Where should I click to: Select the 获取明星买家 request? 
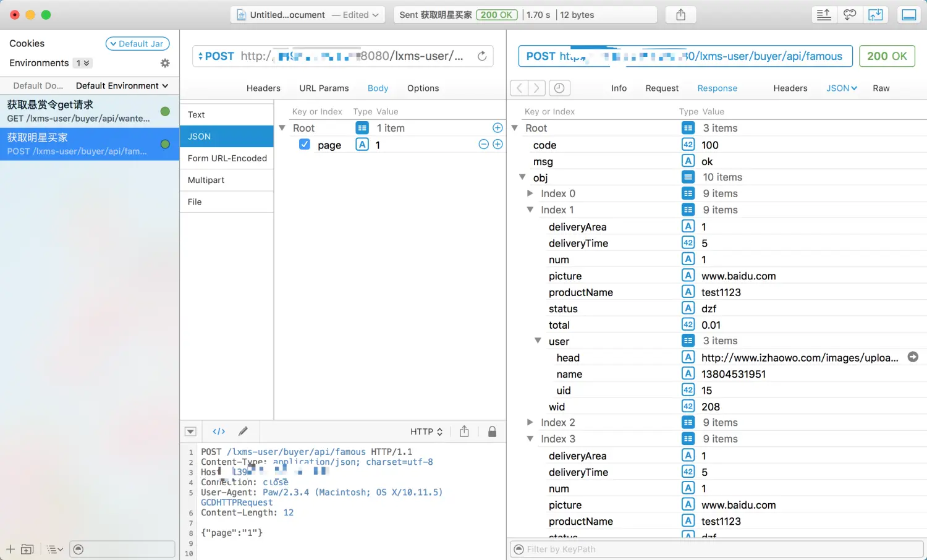pos(90,144)
